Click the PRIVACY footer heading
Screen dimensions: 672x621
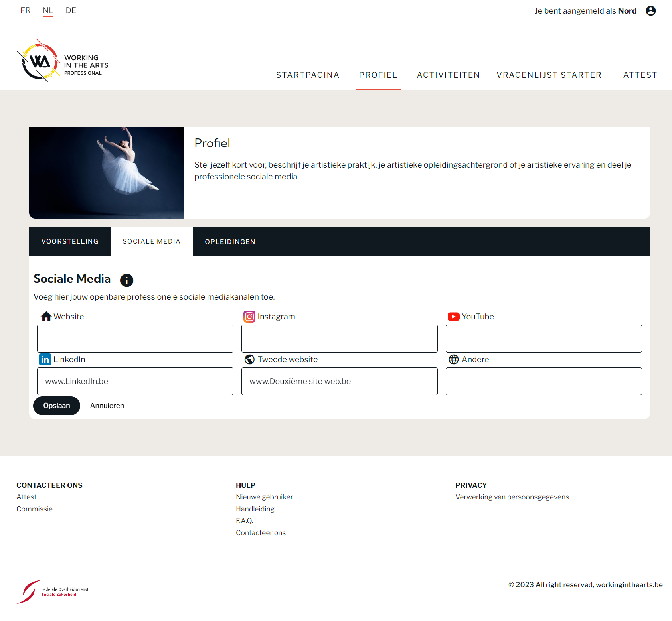coord(471,485)
